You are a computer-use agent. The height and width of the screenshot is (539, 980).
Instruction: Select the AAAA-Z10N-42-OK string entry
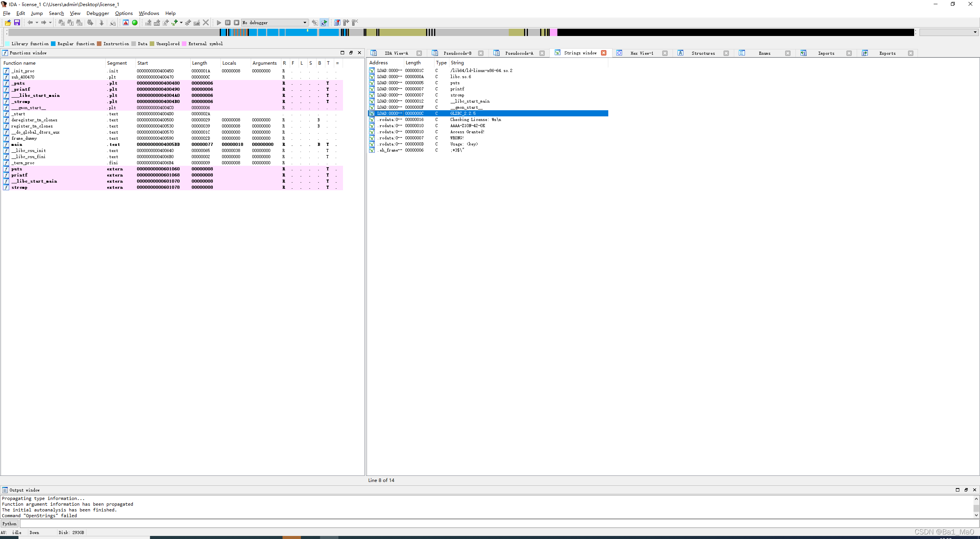click(467, 126)
